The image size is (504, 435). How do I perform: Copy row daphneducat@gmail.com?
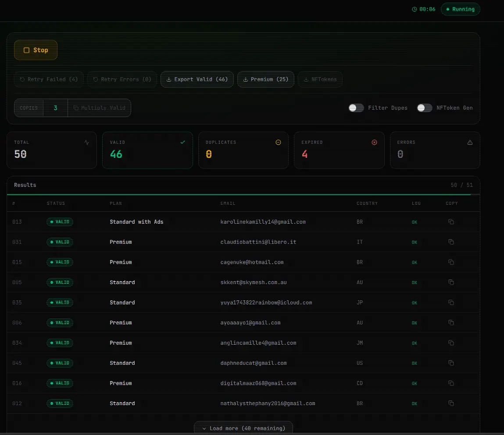(451, 363)
